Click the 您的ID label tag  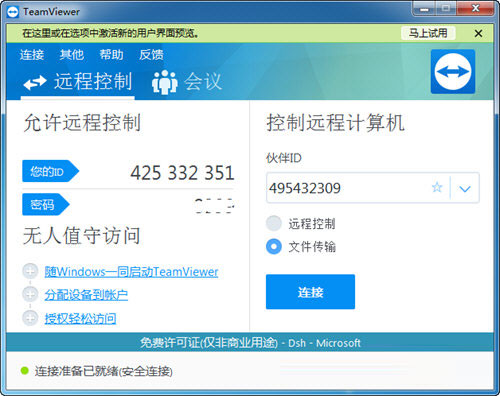[x=50, y=171]
